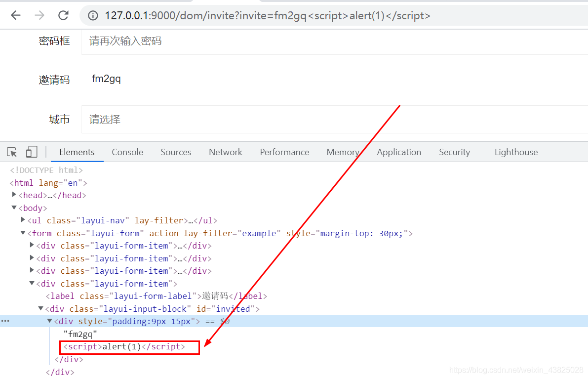The width and height of the screenshot is (588, 379).
Task: Open the Memory tab
Action: [343, 152]
